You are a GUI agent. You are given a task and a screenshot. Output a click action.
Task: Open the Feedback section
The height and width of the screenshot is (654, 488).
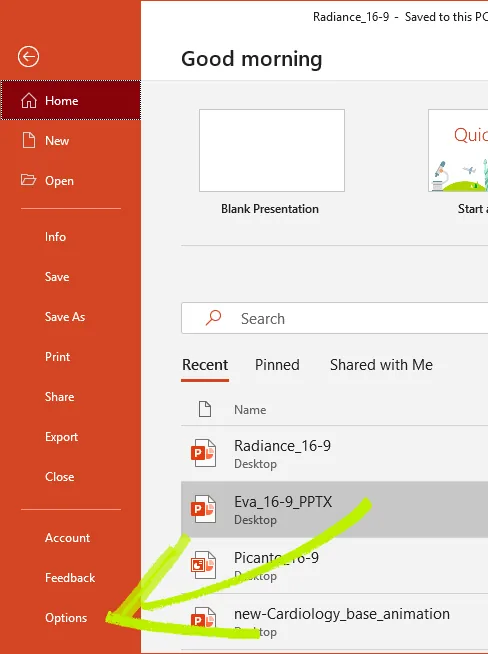[x=70, y=578]
